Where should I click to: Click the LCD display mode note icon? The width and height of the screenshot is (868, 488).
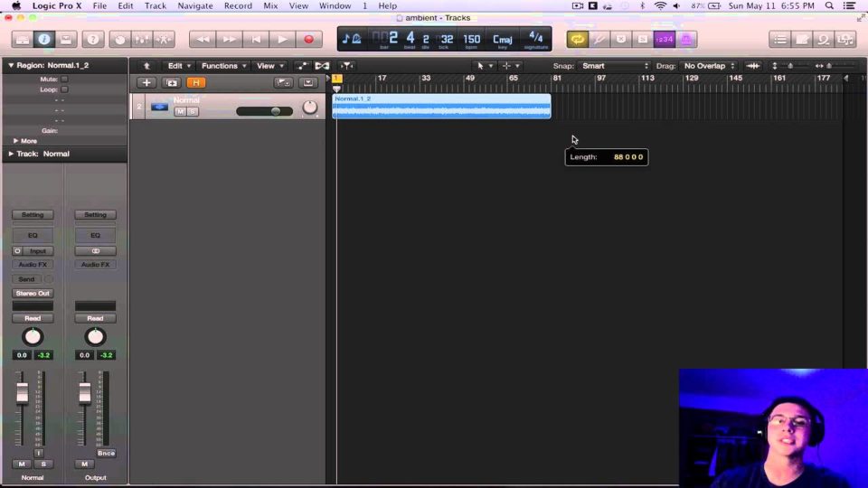pos(352,39)
